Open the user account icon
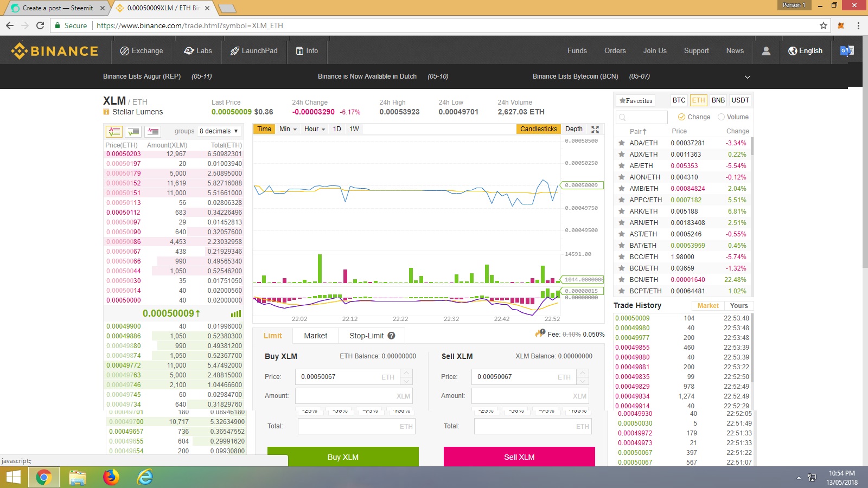 point(766,51)
